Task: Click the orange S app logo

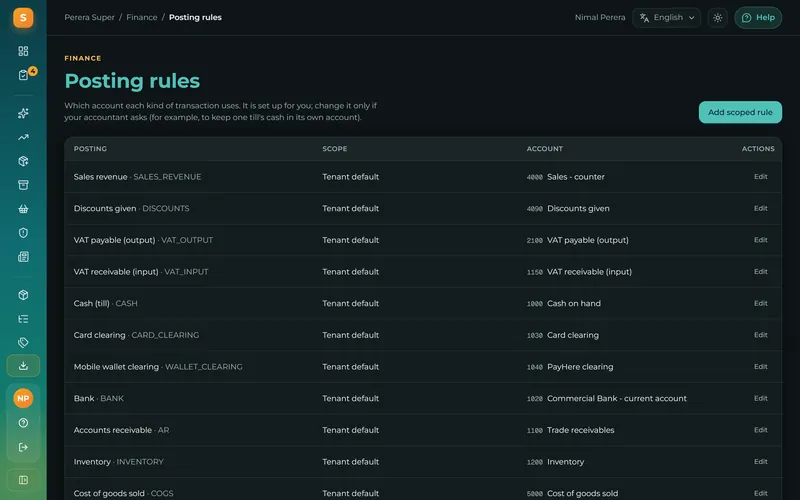Action: [x=23, y=18]
